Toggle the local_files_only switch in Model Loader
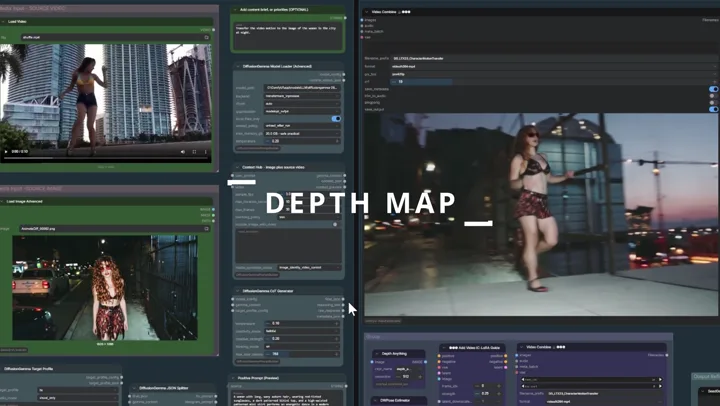Viewport: 720px width, 406px height. pyautogui.click(x=336, y=118)
